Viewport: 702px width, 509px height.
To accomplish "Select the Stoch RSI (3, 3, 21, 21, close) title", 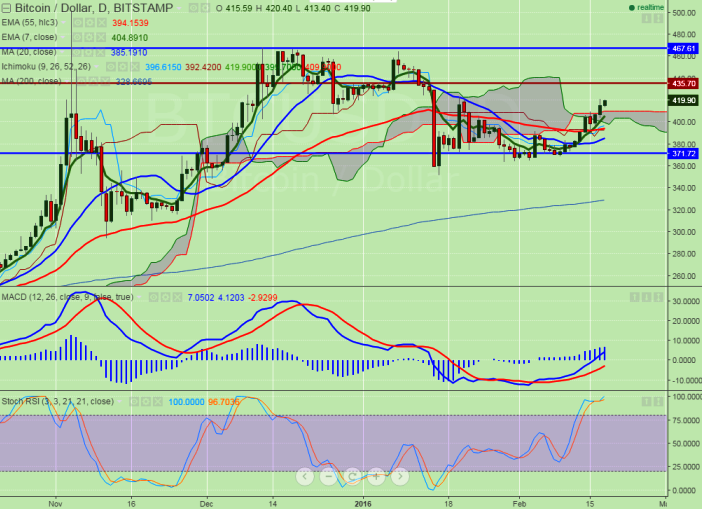I will point(58,402).
